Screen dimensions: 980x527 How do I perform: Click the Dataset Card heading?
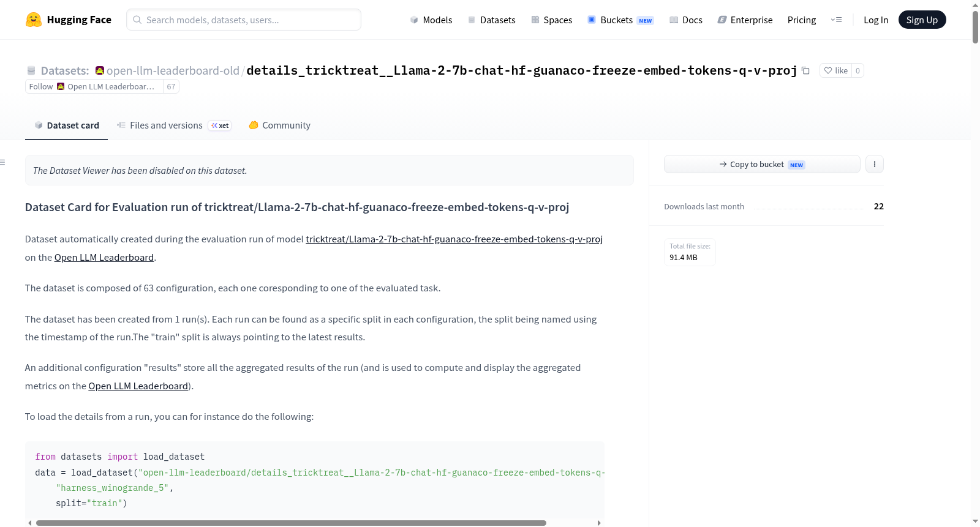(297, 207)
